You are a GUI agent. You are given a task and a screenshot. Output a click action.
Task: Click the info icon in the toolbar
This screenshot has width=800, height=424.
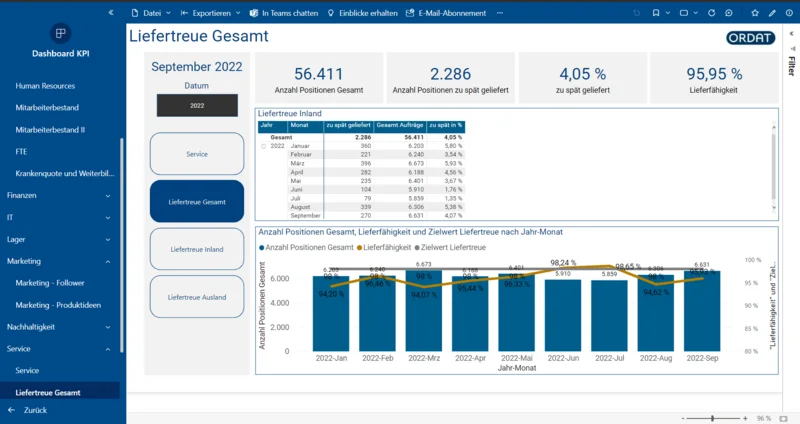(789, 13)
